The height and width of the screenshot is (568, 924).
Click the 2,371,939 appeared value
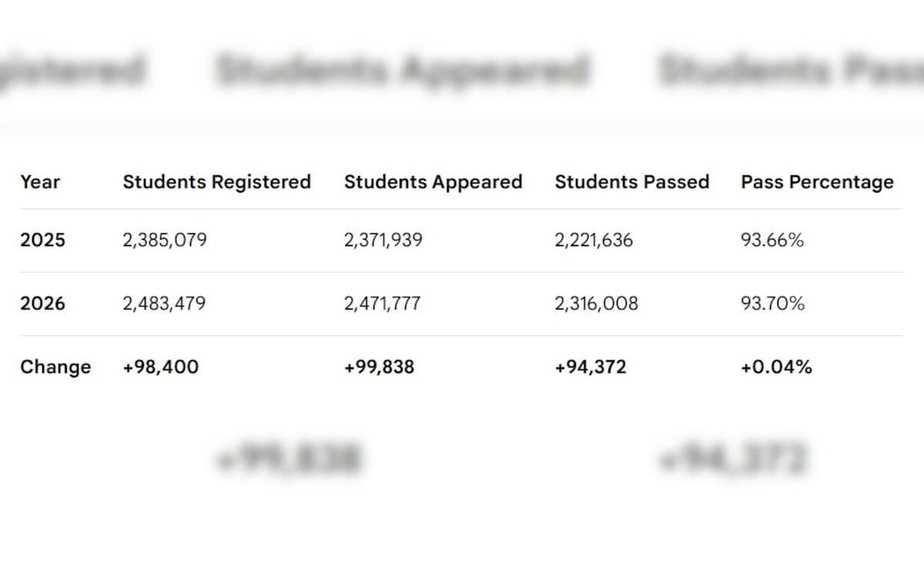383,240
